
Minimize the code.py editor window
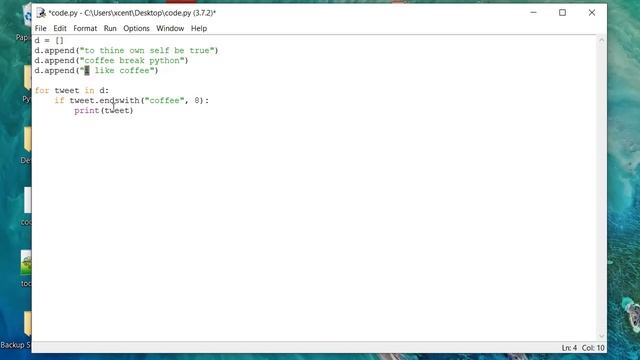click(x=533, y=13)
